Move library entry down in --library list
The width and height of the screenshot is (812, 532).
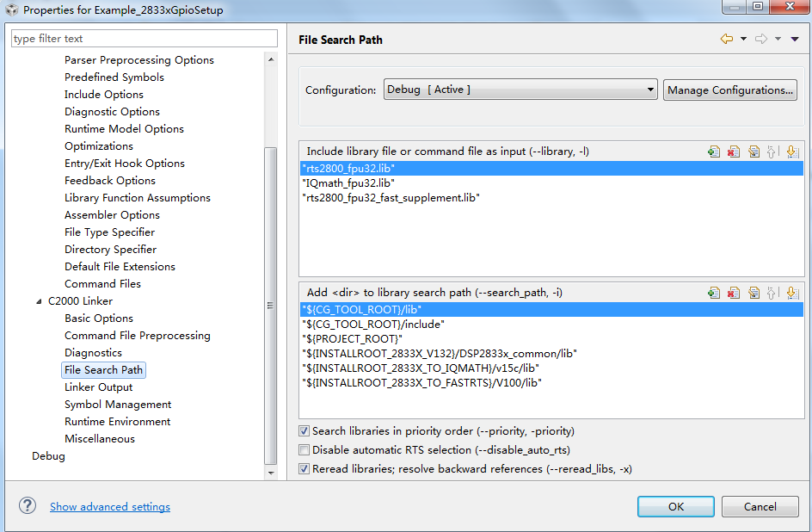pos(792,152)
